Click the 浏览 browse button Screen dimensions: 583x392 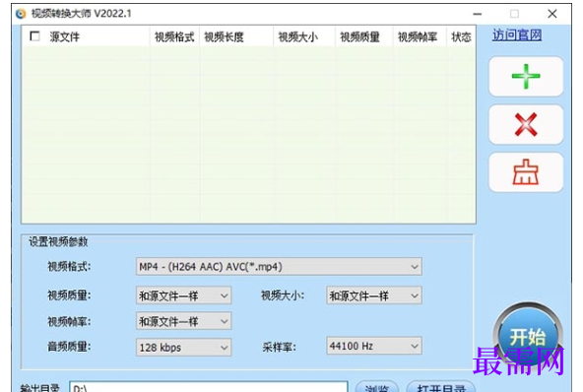coord(377,387)
